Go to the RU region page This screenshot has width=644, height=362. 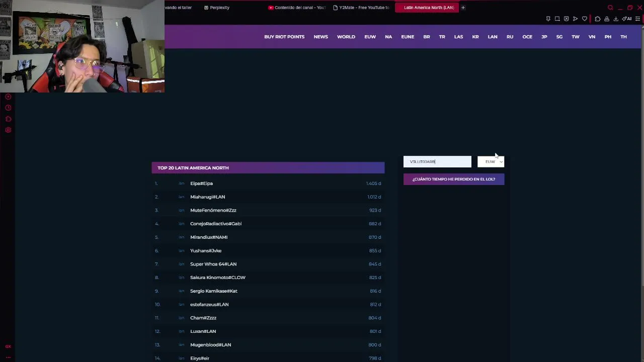510,37
